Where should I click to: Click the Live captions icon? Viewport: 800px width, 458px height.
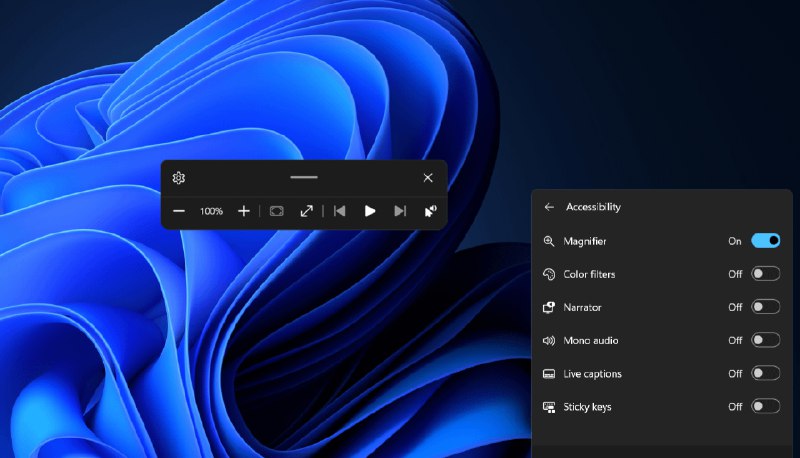click(x=549, y=374)
